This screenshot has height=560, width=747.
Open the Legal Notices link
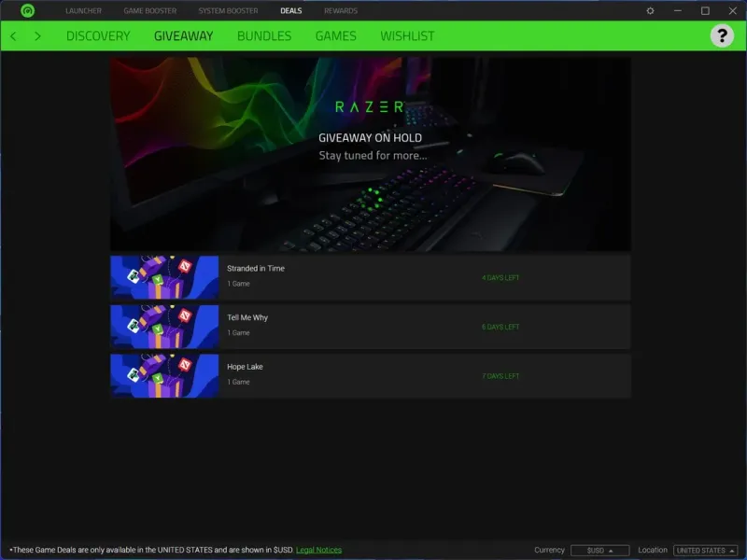(x=318, y=550)
